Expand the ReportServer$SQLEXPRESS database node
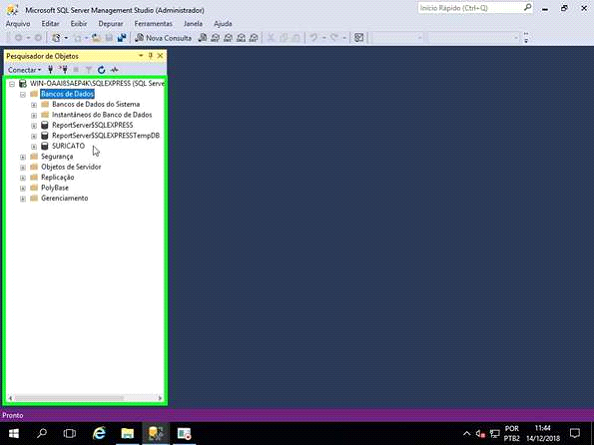Viewport: 595px width, 446px height. coord(34,126)
